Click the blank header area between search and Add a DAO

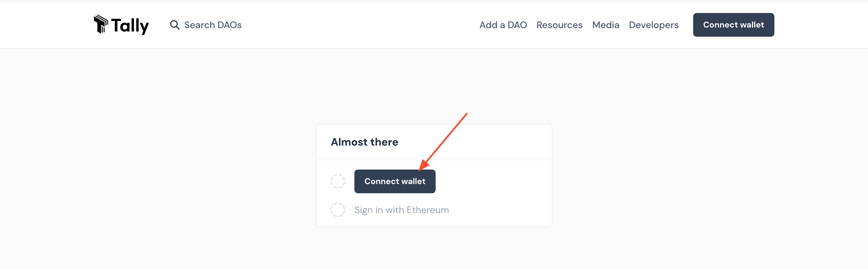(361, 25)
